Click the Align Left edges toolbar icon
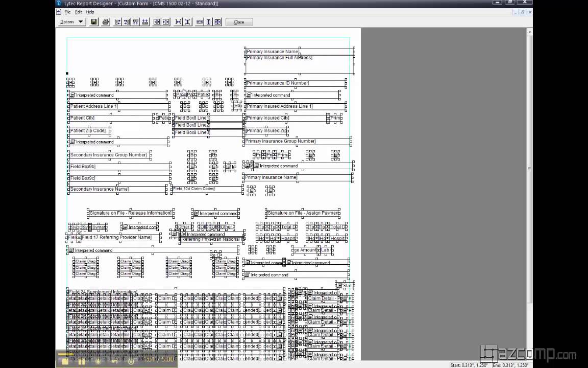588x368 pixels. (118, 22)
